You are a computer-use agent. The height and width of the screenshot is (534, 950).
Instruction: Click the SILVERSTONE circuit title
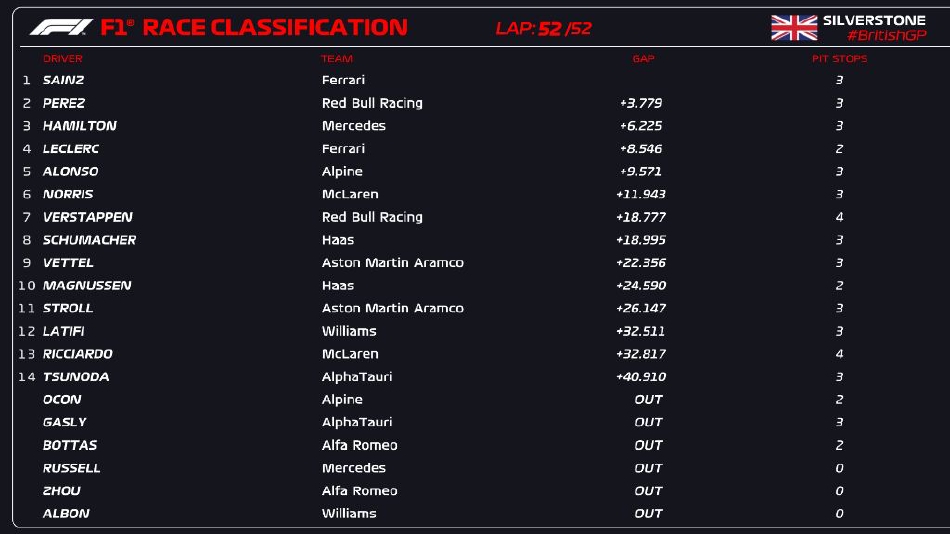(873, 20)
